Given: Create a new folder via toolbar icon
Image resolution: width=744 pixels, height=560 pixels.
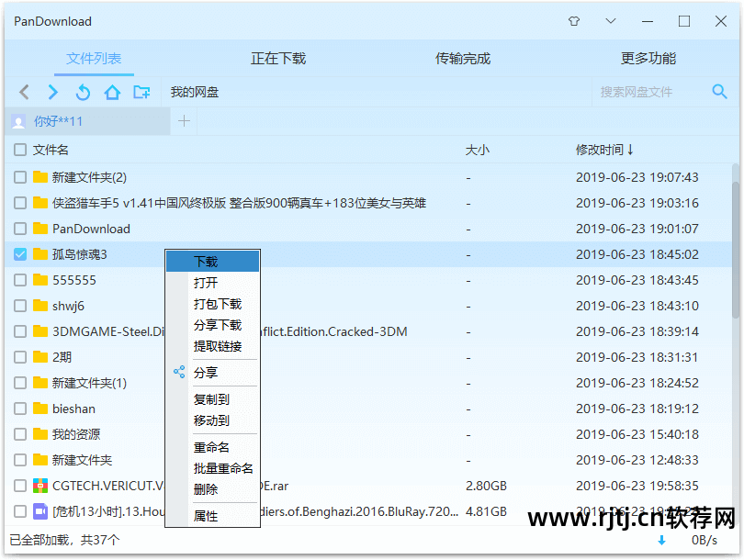Looking at the screenshot, I should tap(141, 92).
